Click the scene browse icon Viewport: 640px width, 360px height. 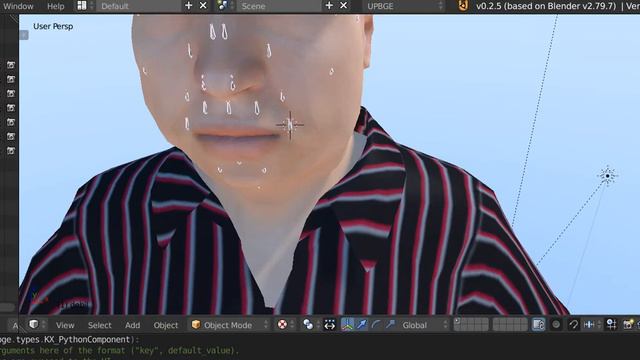pos(224,6)
